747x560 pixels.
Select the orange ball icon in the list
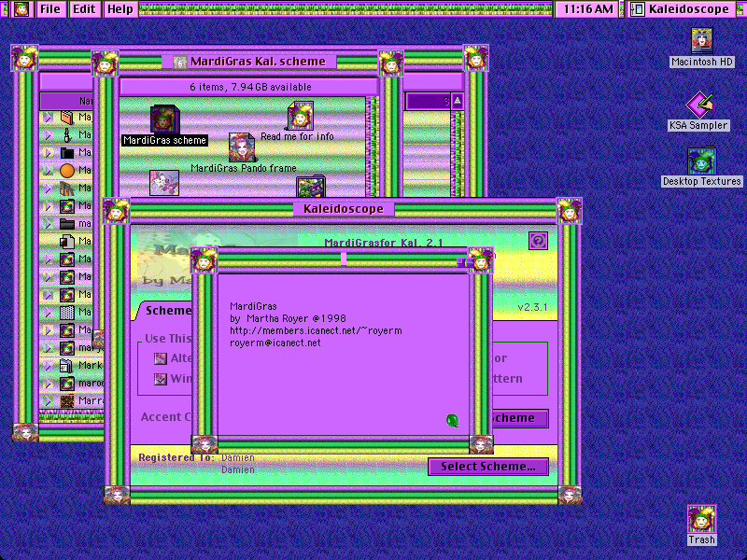point(67,171)
